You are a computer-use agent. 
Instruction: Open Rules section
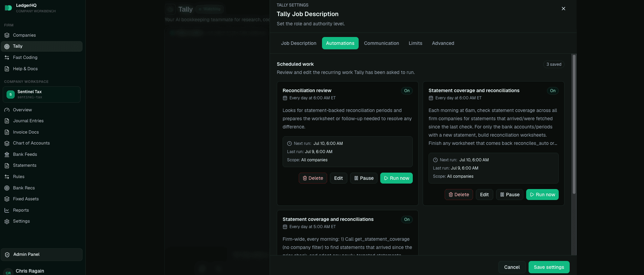point(41,177)
